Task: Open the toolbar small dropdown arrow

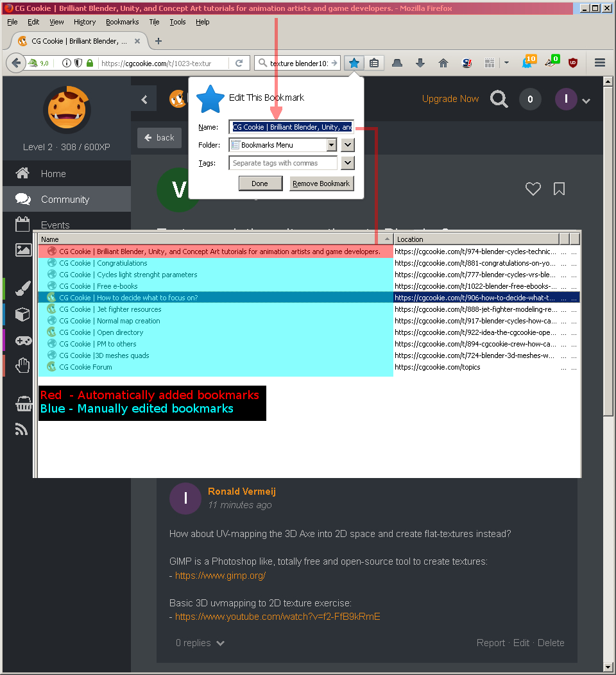Action: (x=506, y=63)
